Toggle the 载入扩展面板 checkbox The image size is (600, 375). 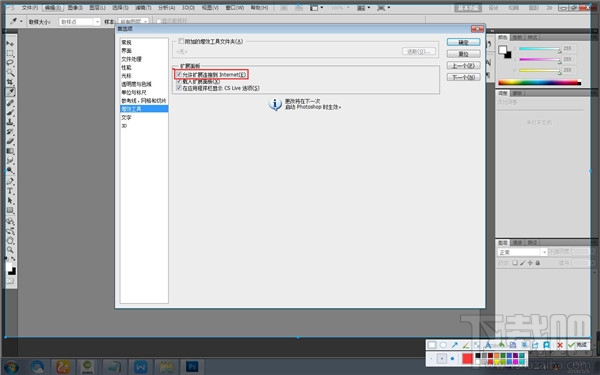coord(179,81)
